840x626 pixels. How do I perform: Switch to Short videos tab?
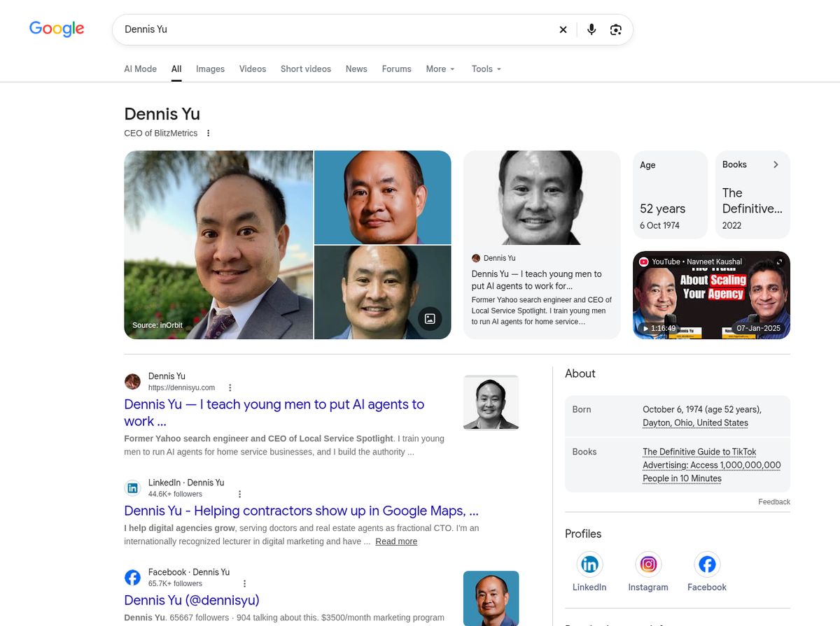pos(306,69)
